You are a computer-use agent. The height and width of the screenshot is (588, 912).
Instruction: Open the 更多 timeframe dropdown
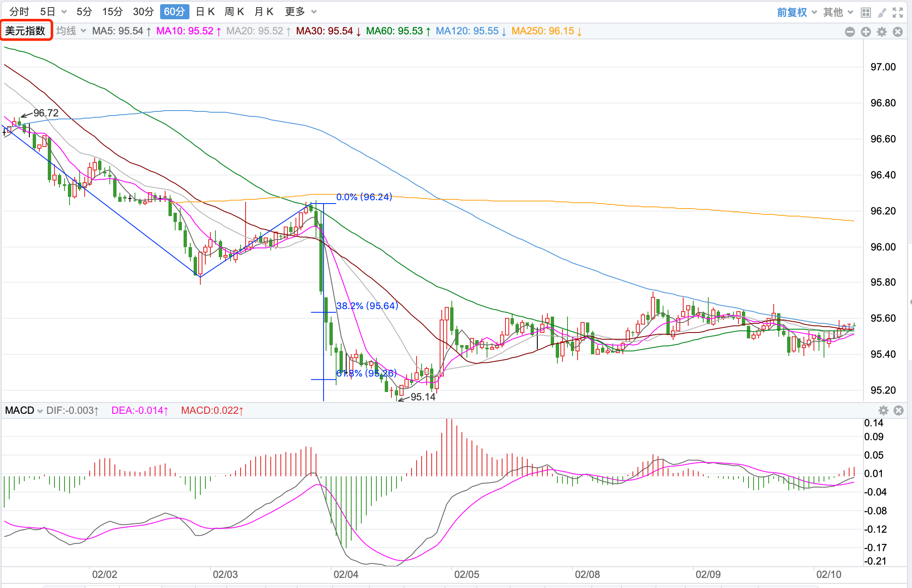click(x=301, y=12)
